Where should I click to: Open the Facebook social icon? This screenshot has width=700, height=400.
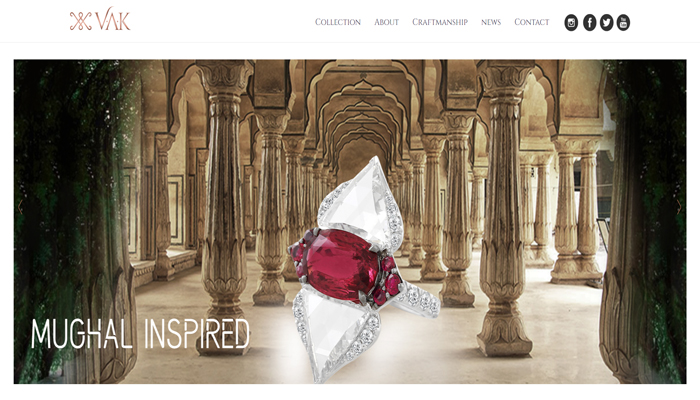[589, 23]
